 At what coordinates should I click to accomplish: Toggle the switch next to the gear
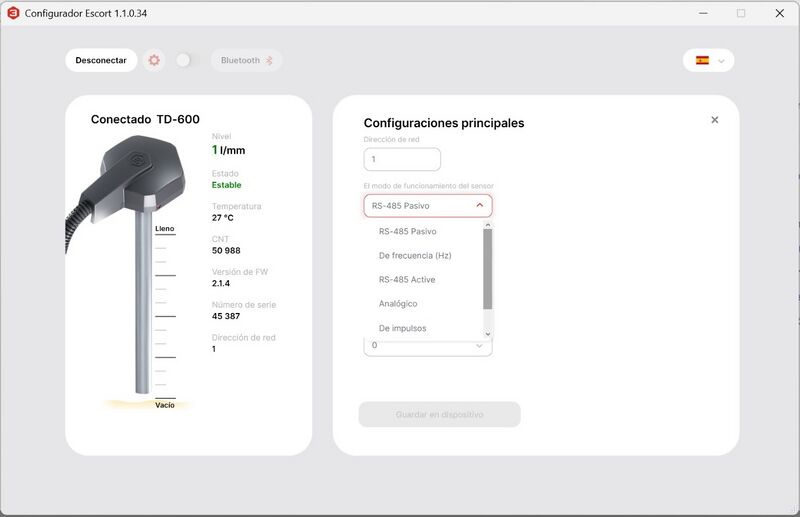pyautogui.click(x=184, y=60)
